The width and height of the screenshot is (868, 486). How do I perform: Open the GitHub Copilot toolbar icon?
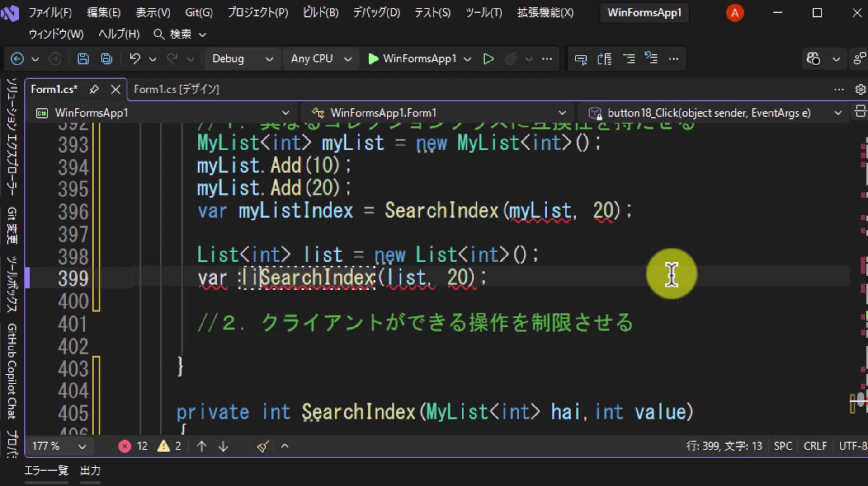pyautogui.click(x=813, y=59)
